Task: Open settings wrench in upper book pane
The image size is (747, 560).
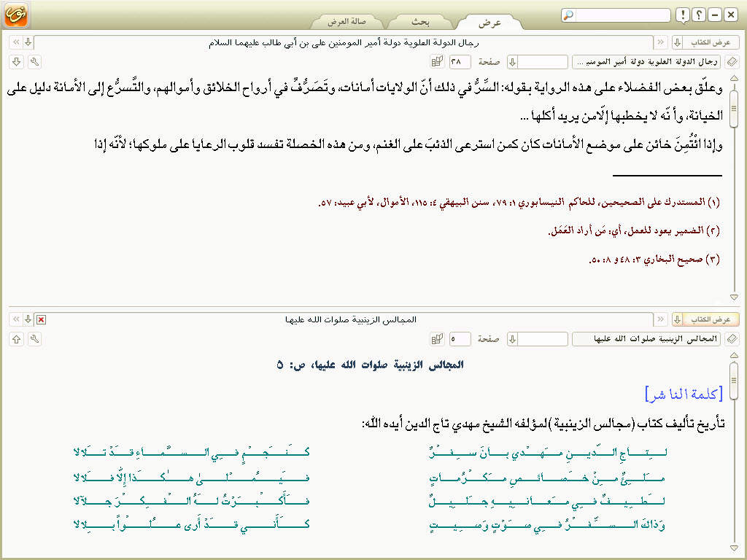Action: pyautogui.click(x=34, y=62)
